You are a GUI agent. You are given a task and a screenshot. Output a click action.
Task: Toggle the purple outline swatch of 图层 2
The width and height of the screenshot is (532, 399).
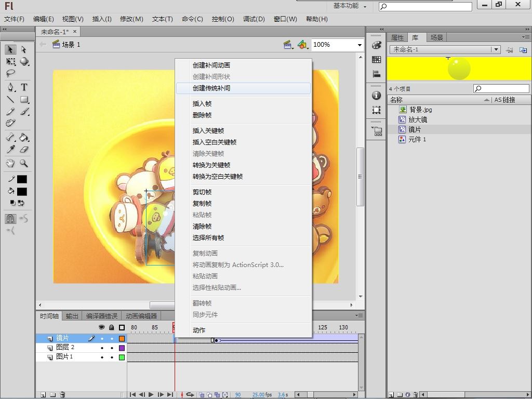[x=122, y=348]
